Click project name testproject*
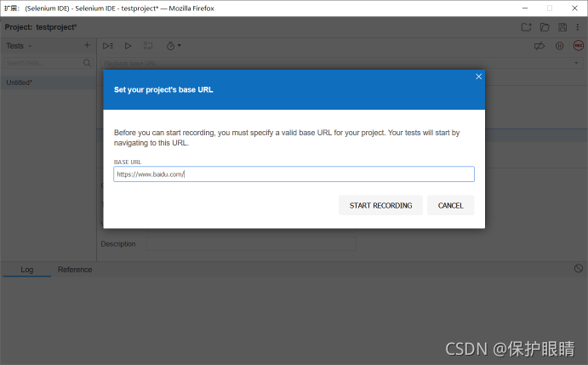 point(56,27)
